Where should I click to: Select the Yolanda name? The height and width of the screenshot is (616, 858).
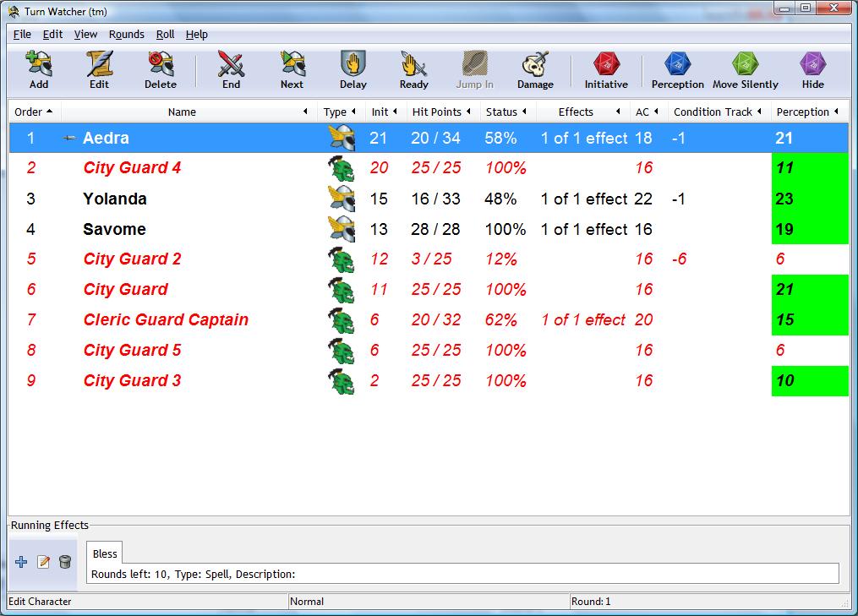point(115,199)
